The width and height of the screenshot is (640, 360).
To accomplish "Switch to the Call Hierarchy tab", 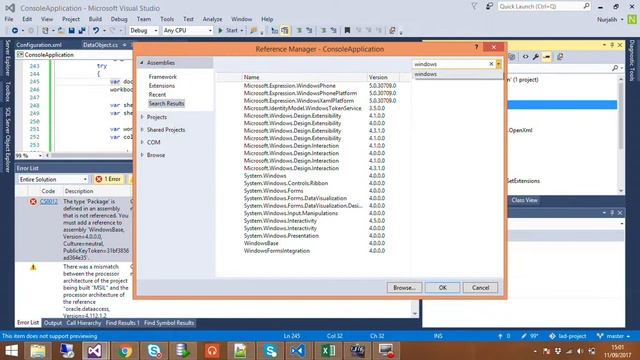I will 84,323.
